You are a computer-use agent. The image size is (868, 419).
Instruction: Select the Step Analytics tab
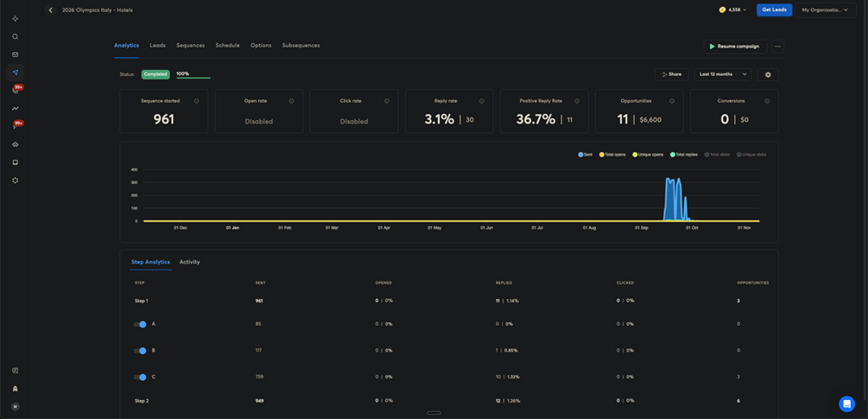(x=150, y=262)
